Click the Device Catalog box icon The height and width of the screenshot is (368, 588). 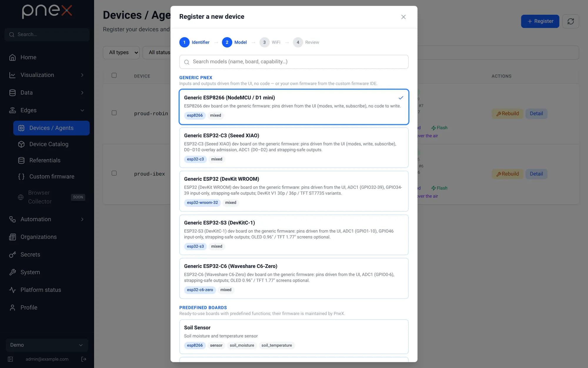(x=21, y=144)
